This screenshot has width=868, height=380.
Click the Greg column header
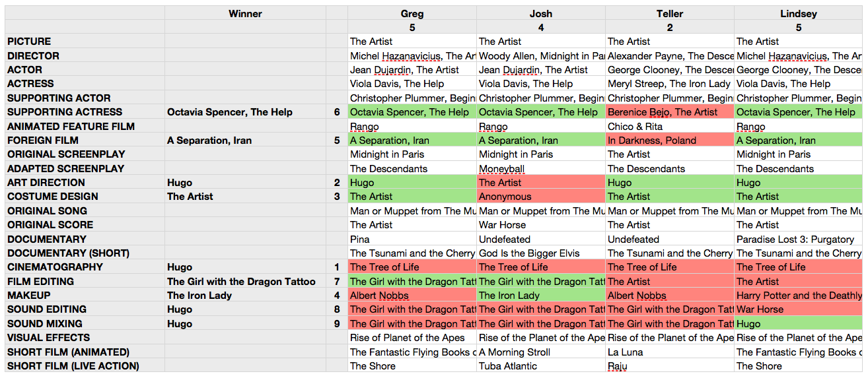pos(412,13)
